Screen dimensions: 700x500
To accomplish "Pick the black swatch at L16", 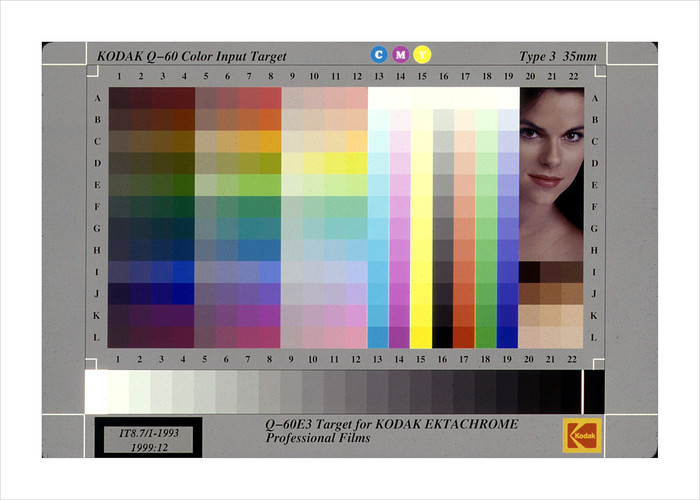I will (x=442, y=338).
